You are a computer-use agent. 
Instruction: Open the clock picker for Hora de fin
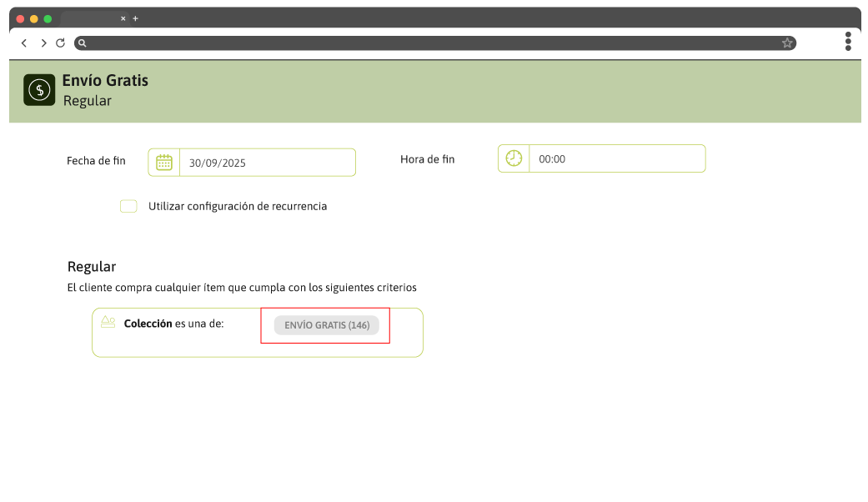514,158
